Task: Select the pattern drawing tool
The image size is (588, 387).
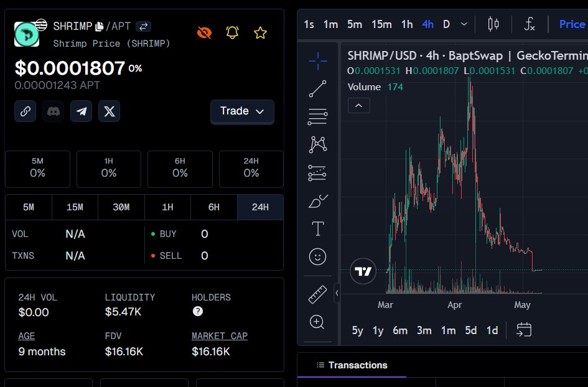Action: 317,145
